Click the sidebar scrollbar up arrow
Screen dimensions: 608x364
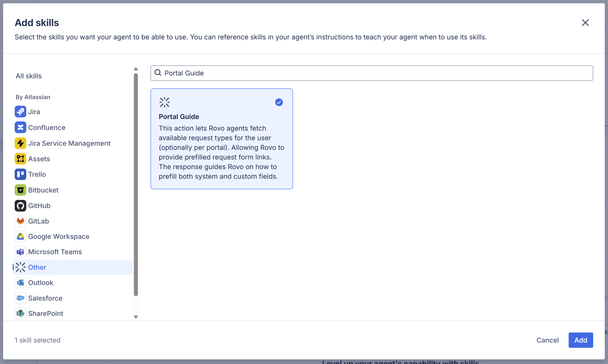136,69
